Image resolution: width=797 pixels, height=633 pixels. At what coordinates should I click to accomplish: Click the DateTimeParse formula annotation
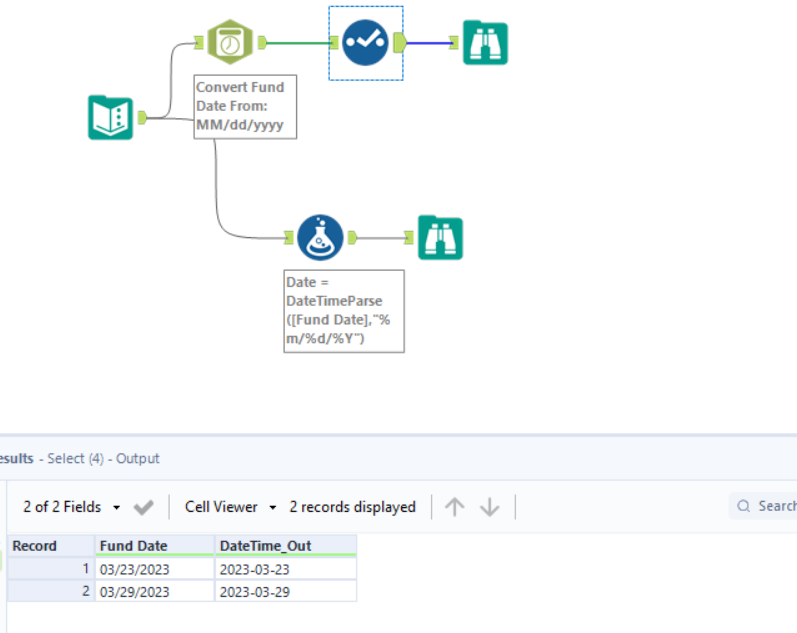344,311
